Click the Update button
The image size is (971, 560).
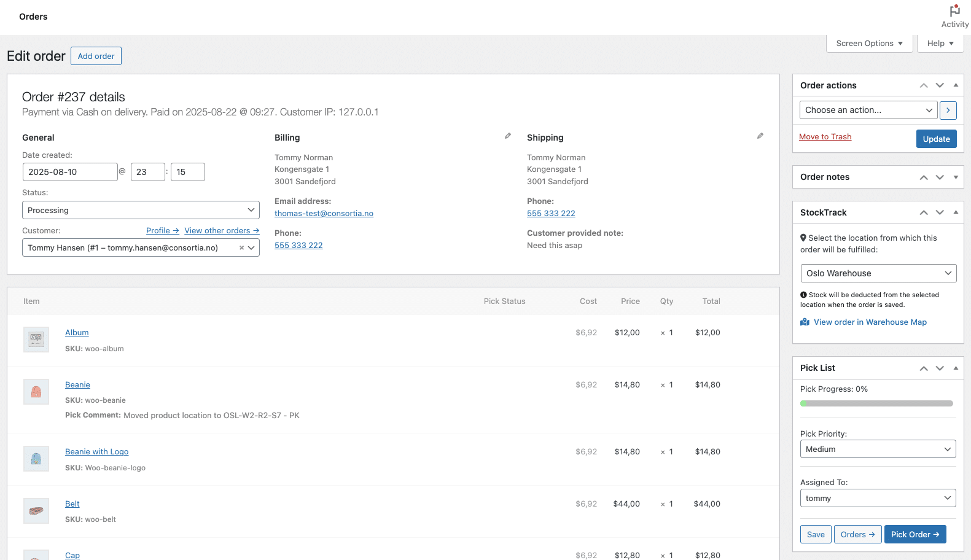coord(935,139)
